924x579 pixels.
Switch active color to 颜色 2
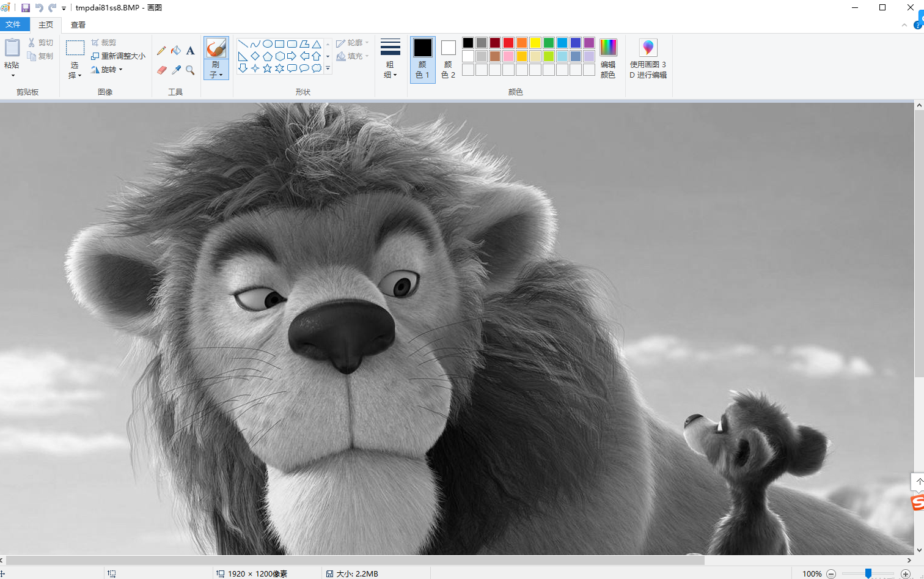[448, 59]
